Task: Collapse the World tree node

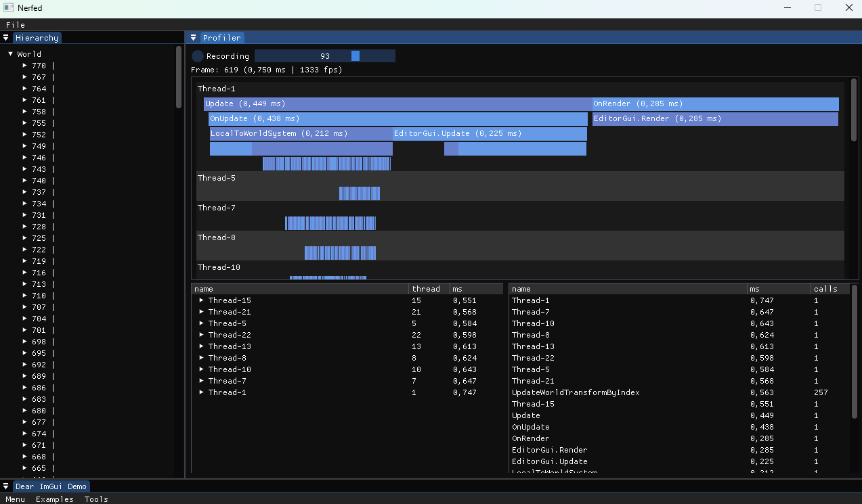Action: point(11,54)
